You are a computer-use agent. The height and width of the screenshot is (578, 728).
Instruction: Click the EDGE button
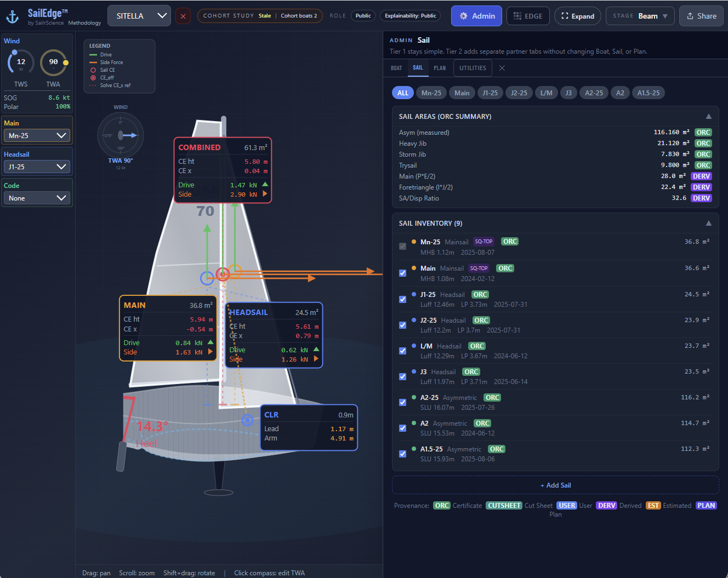[528, 16]
